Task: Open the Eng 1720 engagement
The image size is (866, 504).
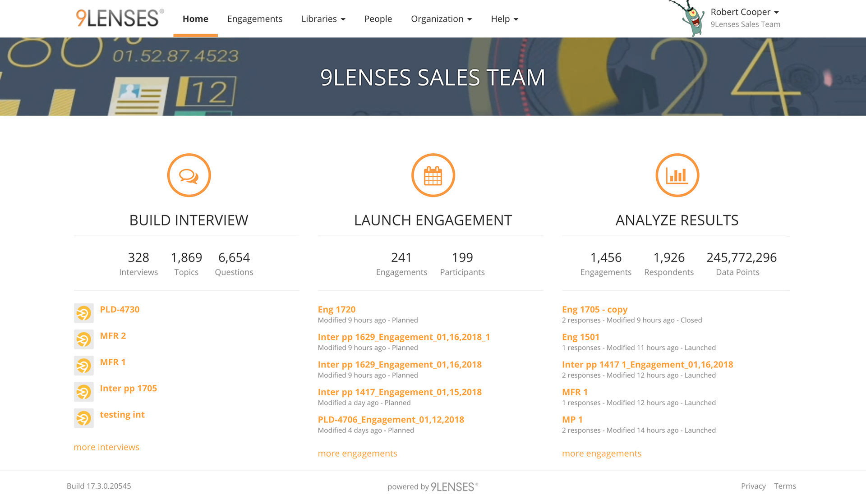Action: pyautogui.click(x=336, y=309)
